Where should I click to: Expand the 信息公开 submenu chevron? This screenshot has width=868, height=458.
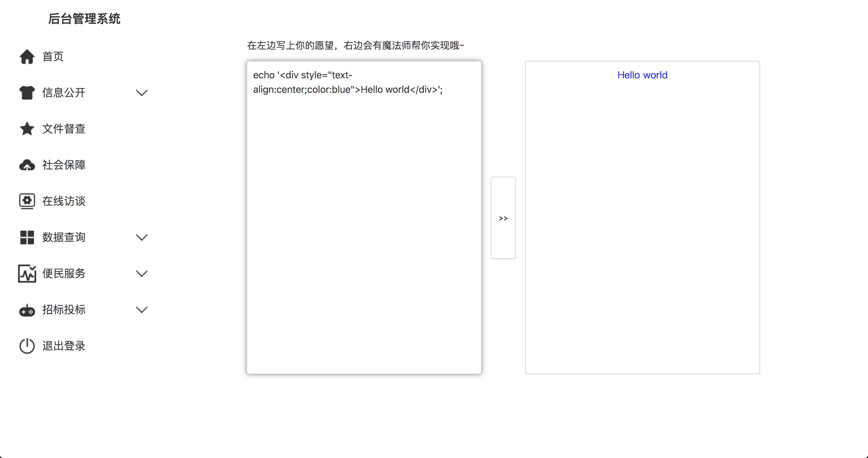click(142, 93)
